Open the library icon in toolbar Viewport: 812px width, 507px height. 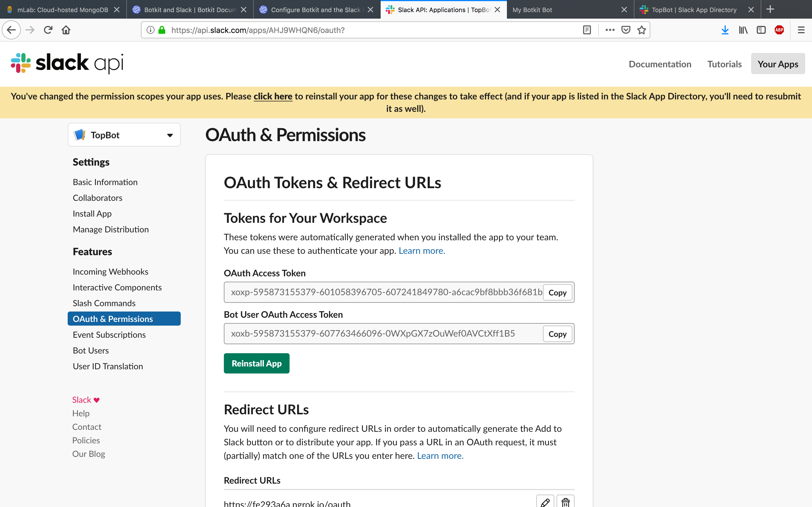[743, 30]
